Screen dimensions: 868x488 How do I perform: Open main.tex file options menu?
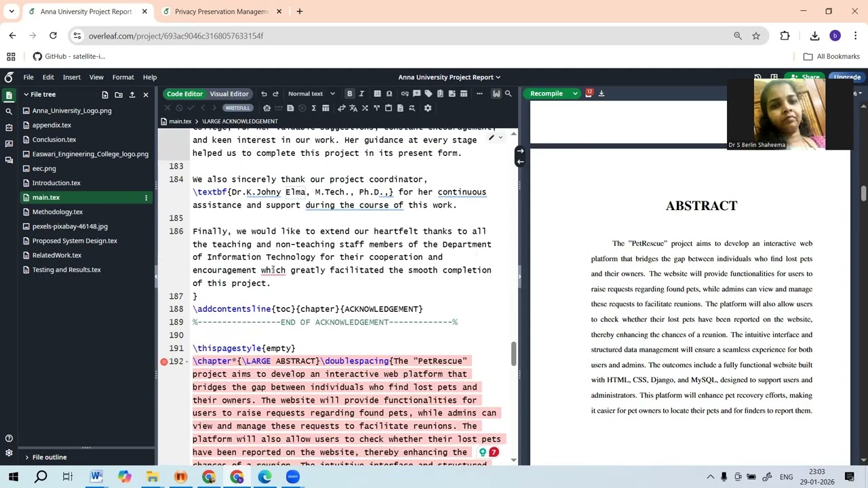coord(146,198)
